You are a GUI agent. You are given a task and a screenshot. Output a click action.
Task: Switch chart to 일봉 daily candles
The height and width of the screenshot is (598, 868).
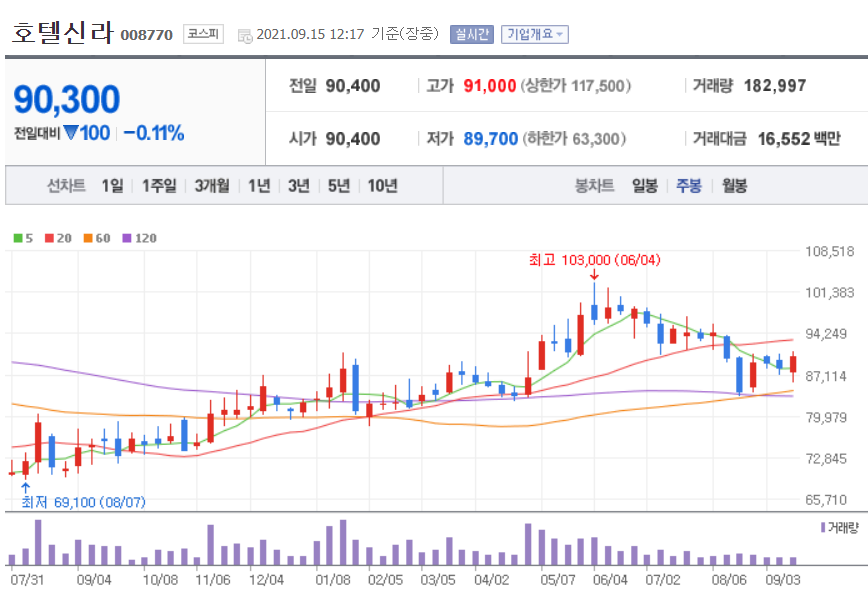[x=643, y=185]
